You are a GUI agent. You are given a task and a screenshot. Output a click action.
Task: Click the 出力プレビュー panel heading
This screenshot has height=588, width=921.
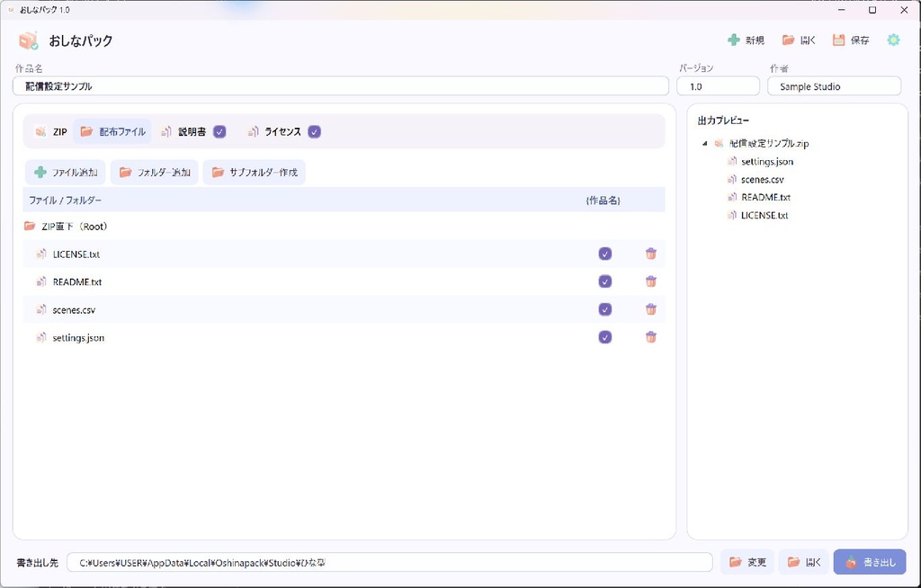point(723,120)
